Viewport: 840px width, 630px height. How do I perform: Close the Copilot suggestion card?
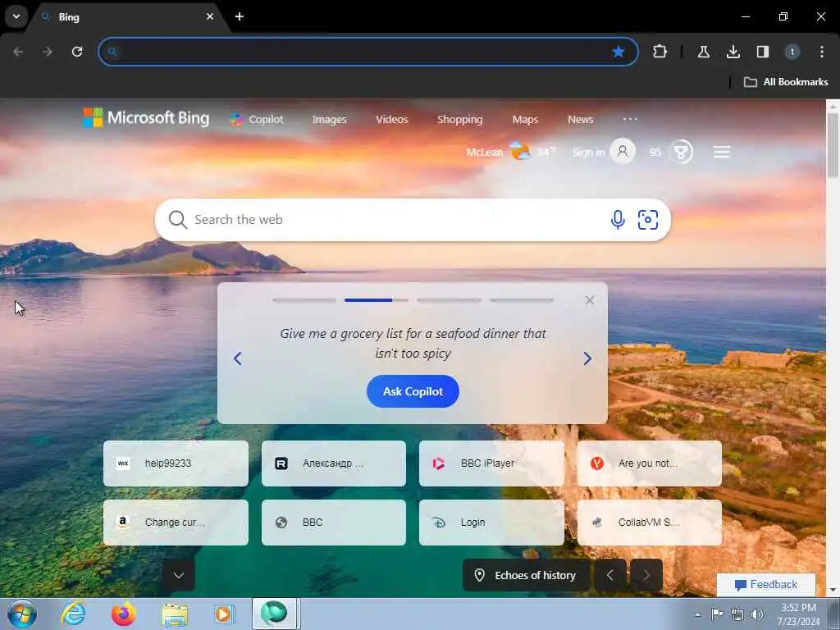click(590, 300)
